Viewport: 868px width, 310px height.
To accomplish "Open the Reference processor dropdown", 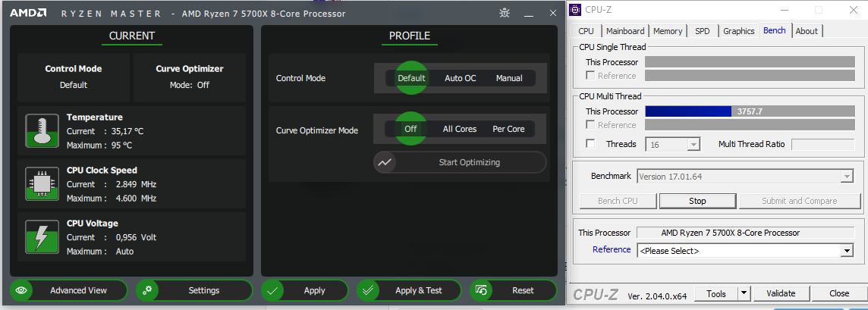I will click(x=847, y=250).
